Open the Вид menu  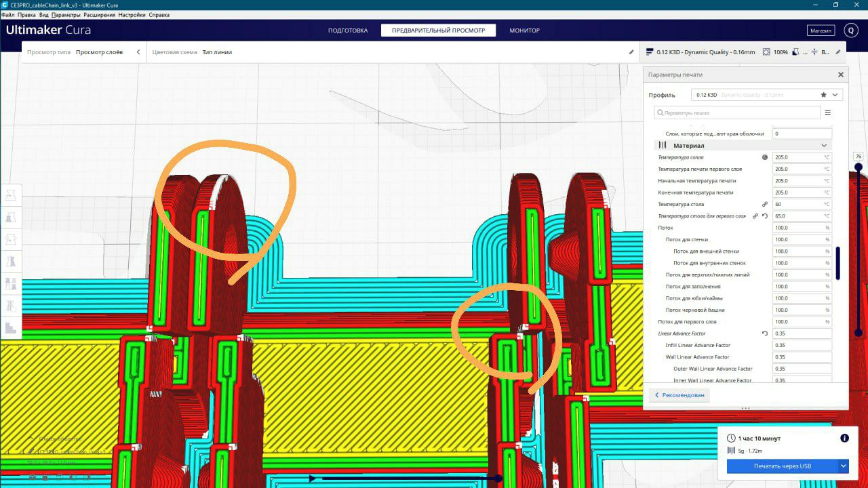point(44,14)
